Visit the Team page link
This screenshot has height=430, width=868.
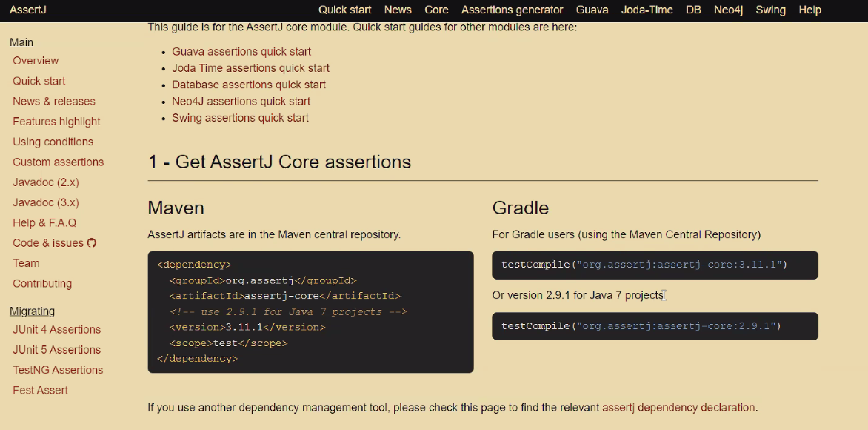pyautogui.click(x=26, y=263)
